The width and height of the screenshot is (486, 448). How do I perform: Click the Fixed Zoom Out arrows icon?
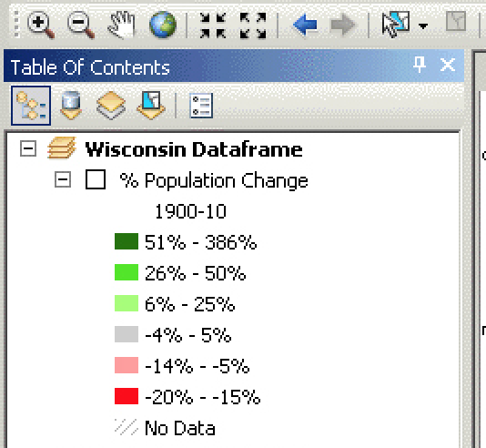tap(253, 25)
